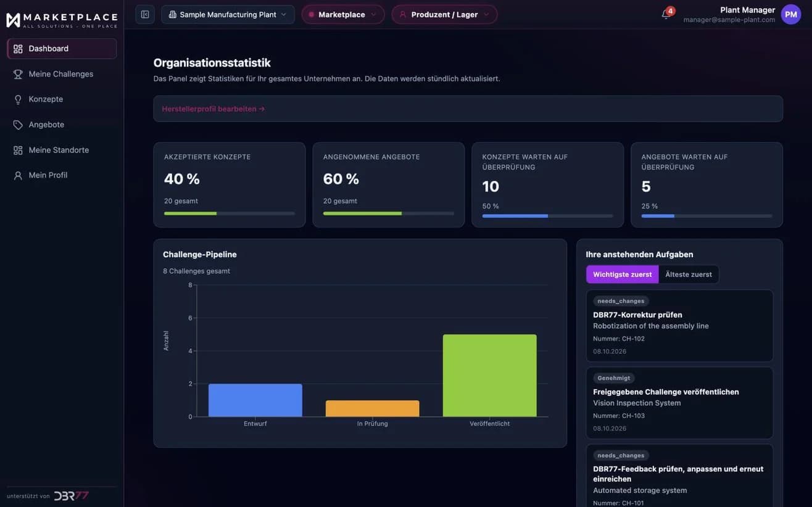
Task: Select Dashboard in sidebar
Action: click(62, 49)
